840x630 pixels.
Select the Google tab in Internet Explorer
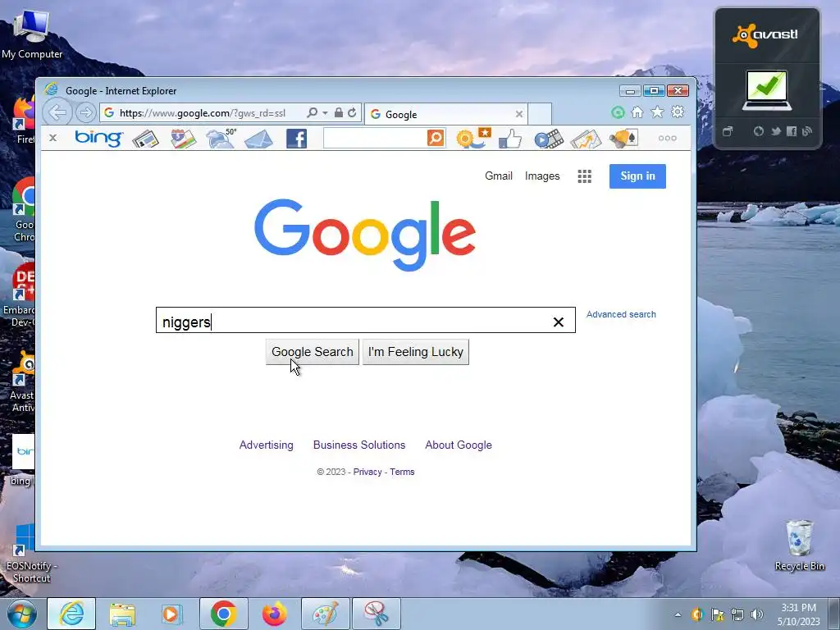446,114
